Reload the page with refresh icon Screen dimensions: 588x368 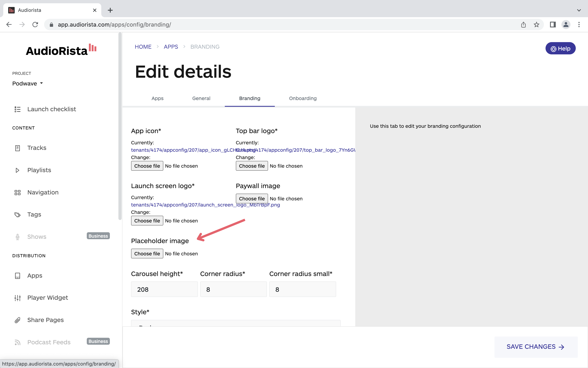tap(35, 25)
